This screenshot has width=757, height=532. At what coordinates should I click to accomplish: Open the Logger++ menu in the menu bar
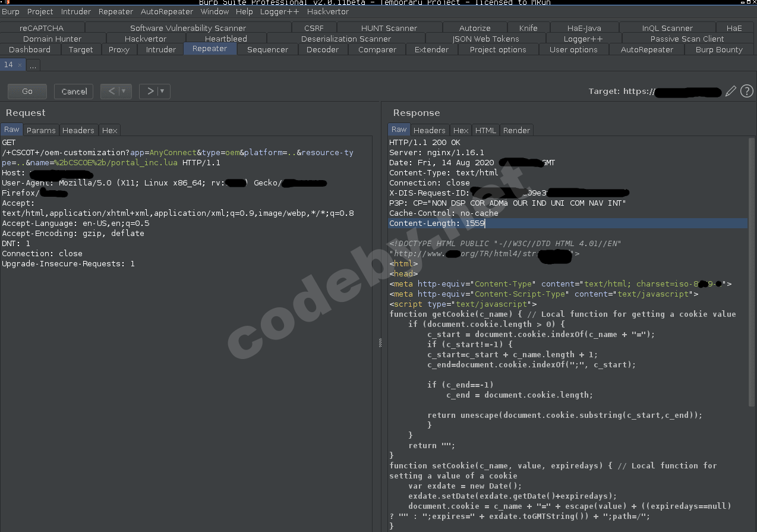point(279,11)
